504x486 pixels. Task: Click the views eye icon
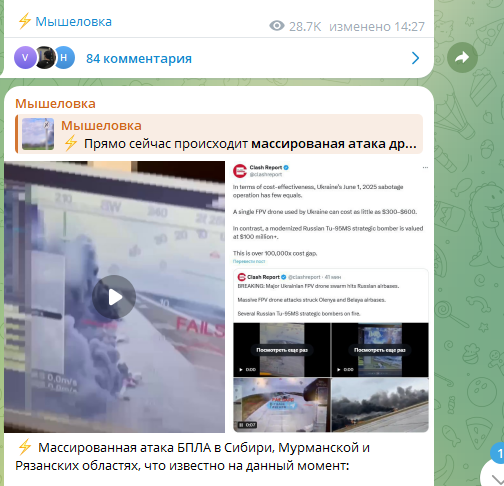click(x=277, y=26)
